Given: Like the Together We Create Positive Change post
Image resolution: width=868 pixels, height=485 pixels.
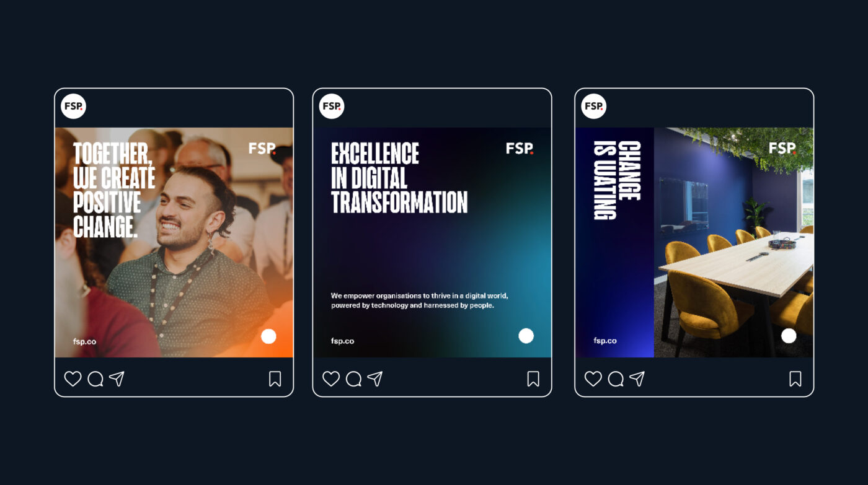Looking at the screenshot, I should click(x=73, y=378).
